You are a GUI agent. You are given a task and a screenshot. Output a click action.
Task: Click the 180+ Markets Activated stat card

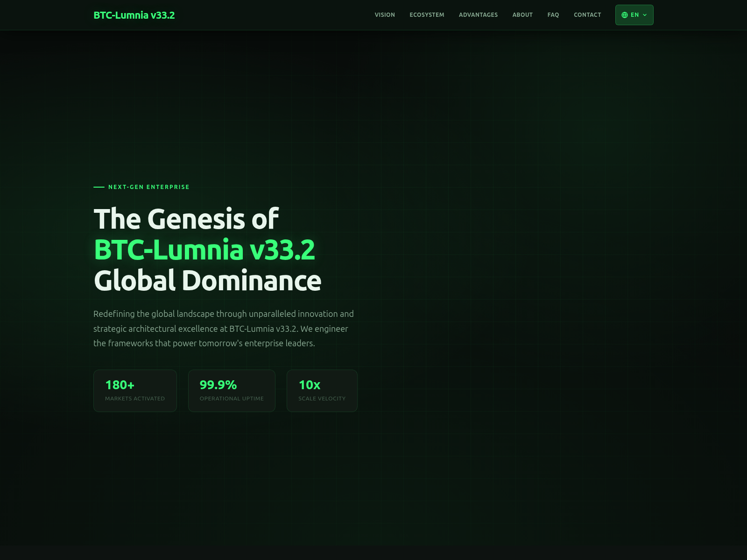coord(135,391)
